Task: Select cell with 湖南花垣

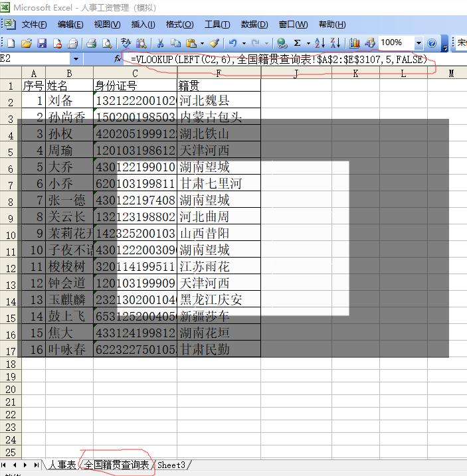Action: click(219, 333)
